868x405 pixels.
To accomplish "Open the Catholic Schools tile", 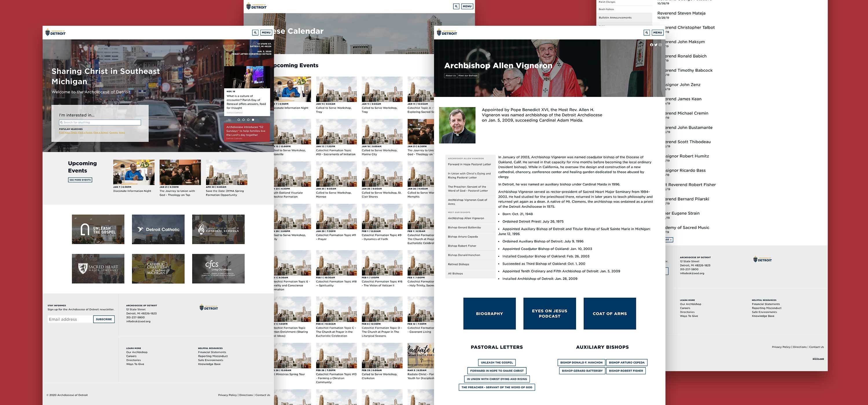I will coord(218,229).
